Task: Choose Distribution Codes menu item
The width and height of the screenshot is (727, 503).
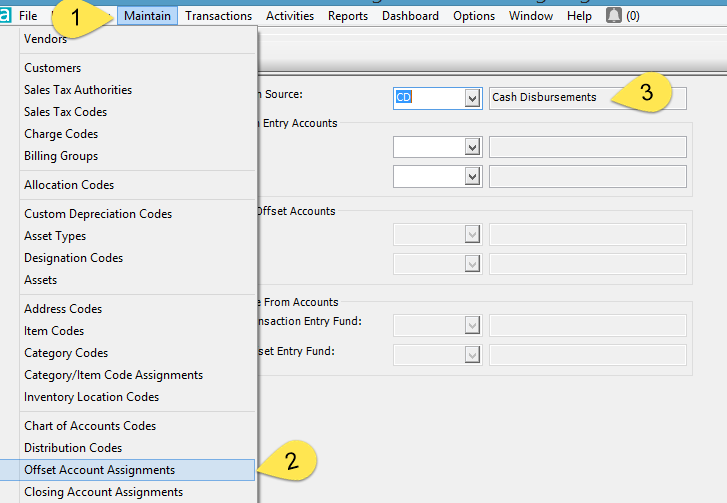Action: (73, 448)
